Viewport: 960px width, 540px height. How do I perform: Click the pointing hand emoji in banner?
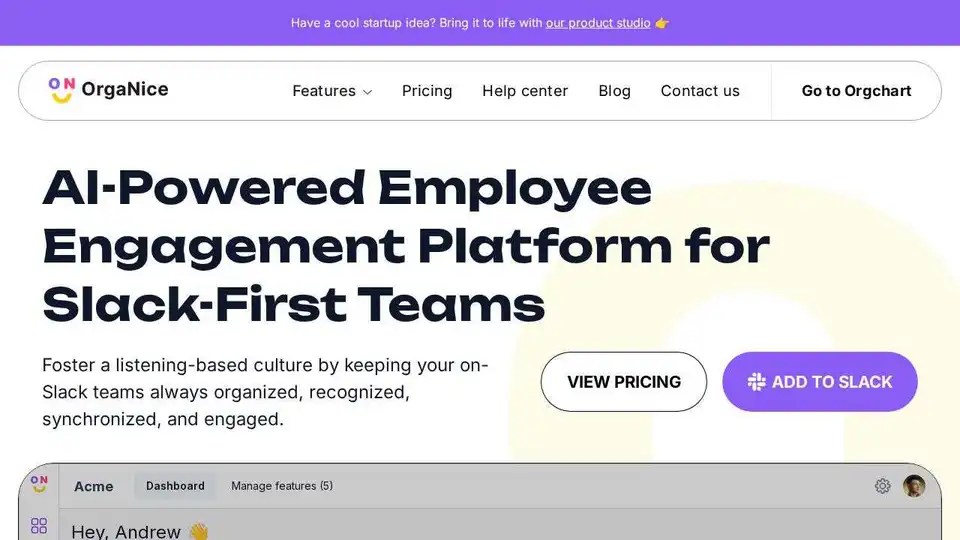point(662,23)
